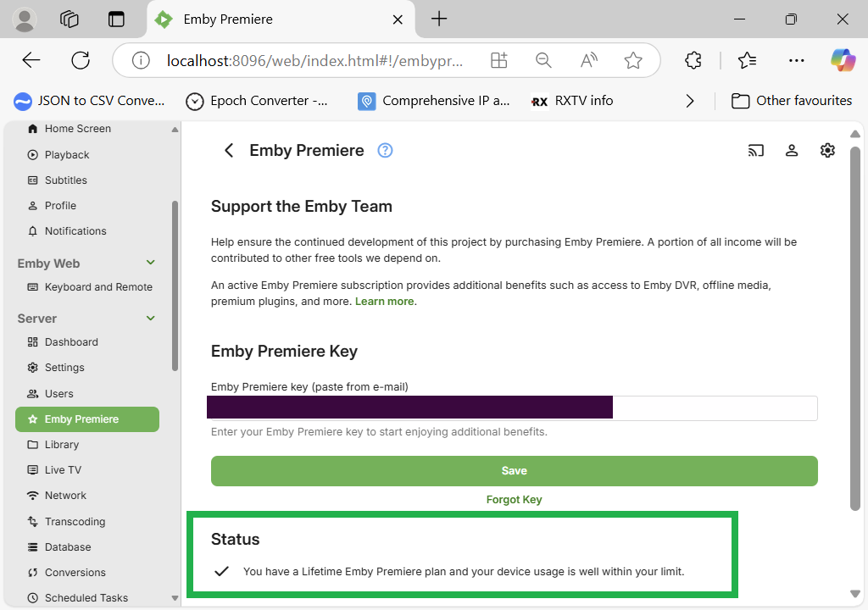Open the settings gear icon in header
Screen dimensions: 868x610
(x=827, y=151)
